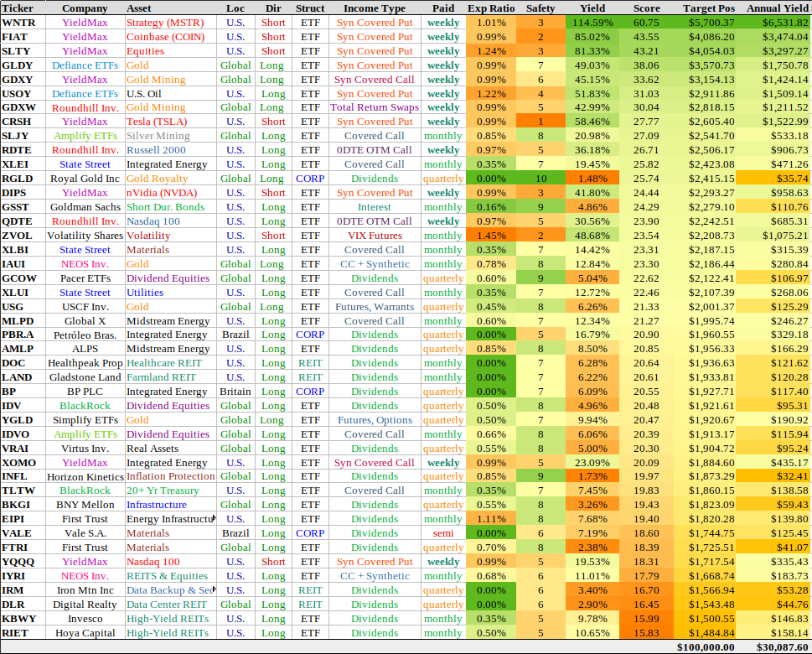Viewport: 812px width, 654px height.
Task: Select the Pacer ETFs company cell
Action: [x=85, y=278]
